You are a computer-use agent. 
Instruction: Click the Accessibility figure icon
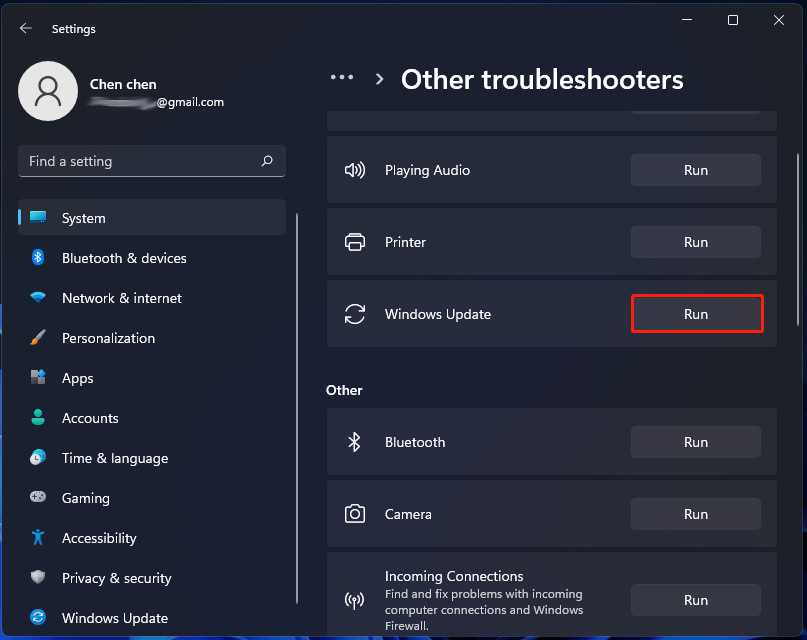(x=38, y=537)
